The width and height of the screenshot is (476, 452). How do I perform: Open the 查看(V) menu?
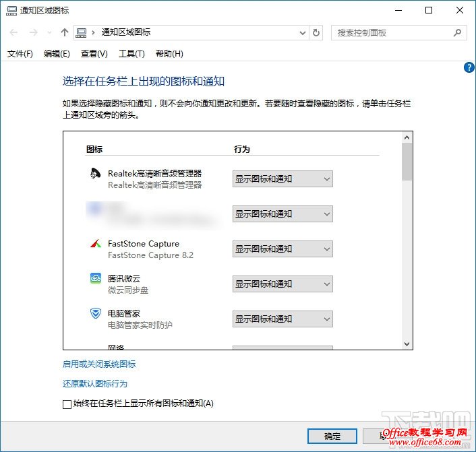tap(94, 54)
